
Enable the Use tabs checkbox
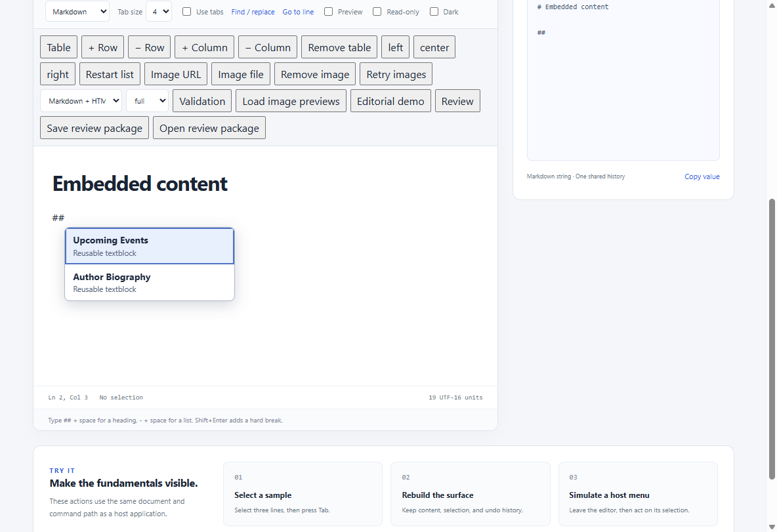[187, 11]
